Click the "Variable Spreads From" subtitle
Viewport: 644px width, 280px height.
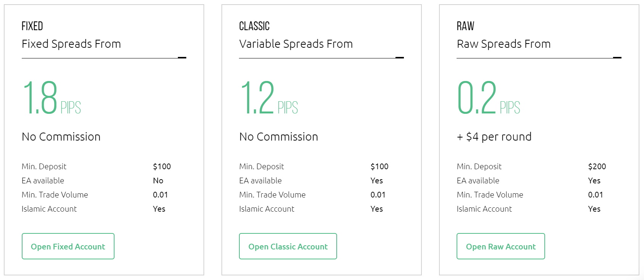[296, 44]
